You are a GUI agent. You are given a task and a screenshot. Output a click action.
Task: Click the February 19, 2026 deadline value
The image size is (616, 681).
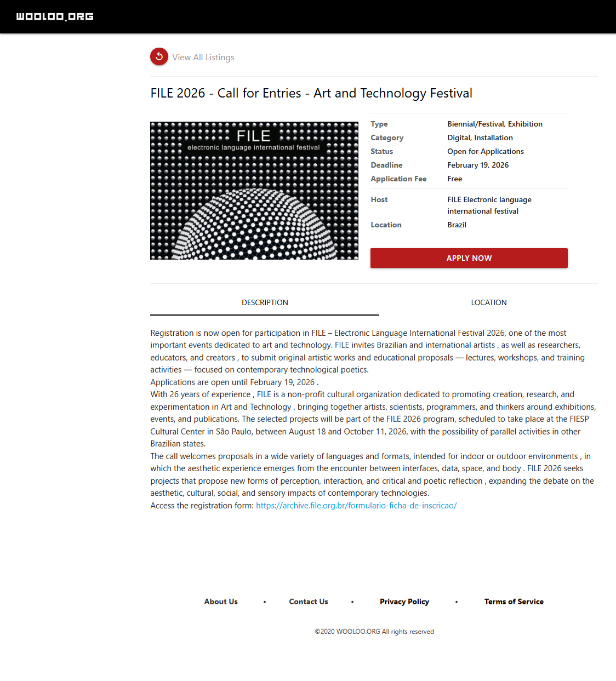[x=478, y=165]
